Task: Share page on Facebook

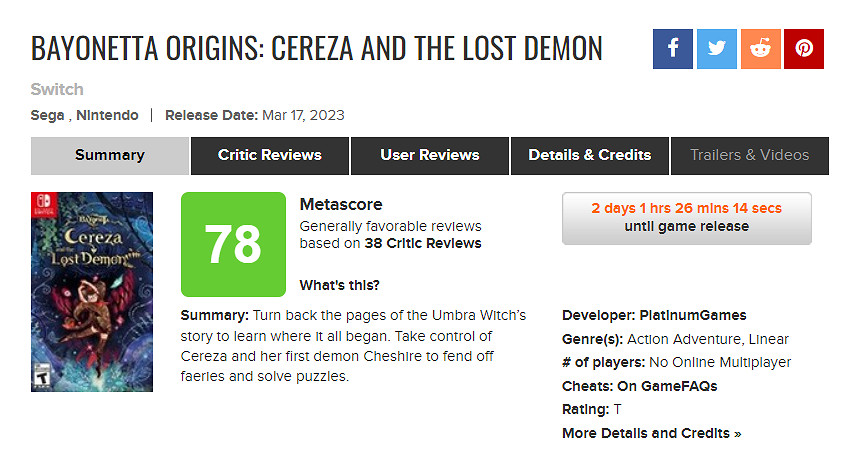Action: click(673, 49)
